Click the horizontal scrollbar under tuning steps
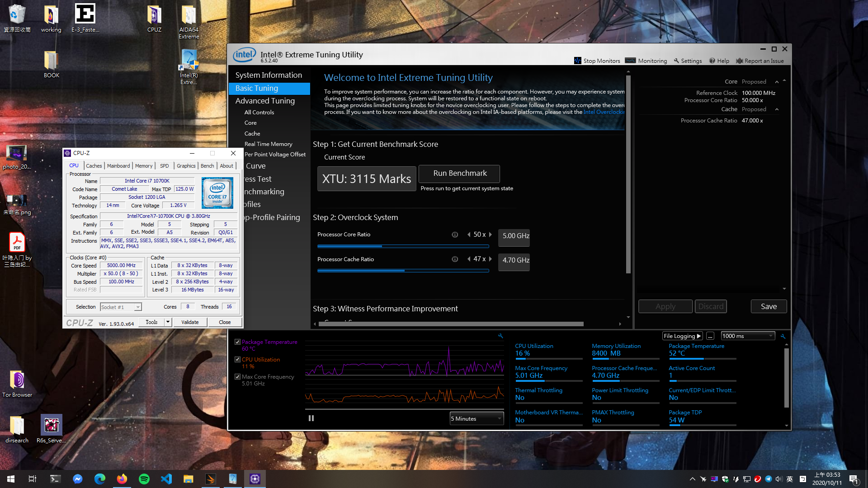The width and height of the screenshot is (868, 488). pyautogui.click(x=451, y=324)
